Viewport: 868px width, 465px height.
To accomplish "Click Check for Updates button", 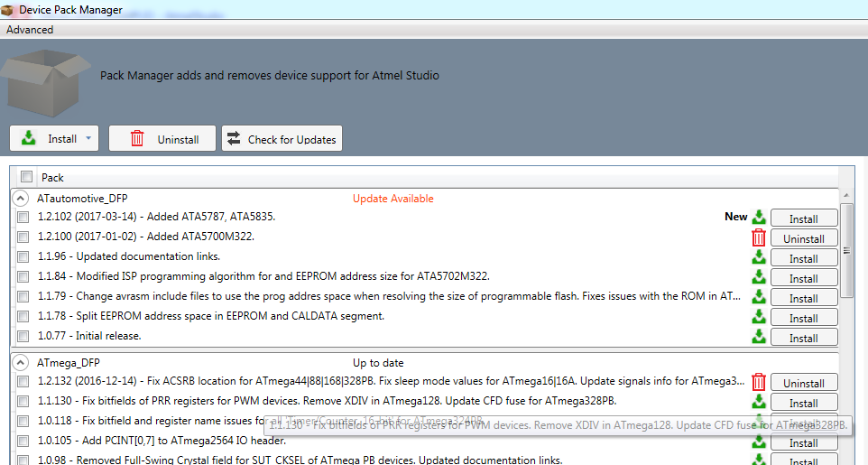I will coord(282,138).
